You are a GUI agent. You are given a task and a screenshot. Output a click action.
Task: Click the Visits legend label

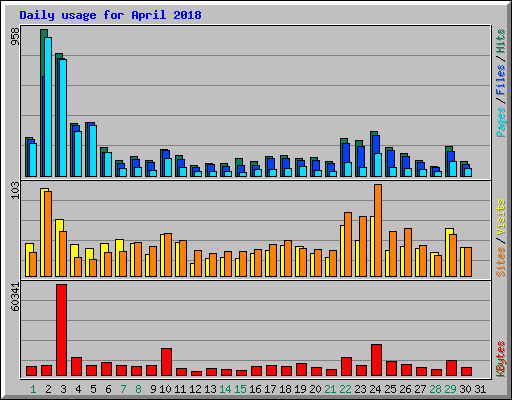click(x=500, y=218)
